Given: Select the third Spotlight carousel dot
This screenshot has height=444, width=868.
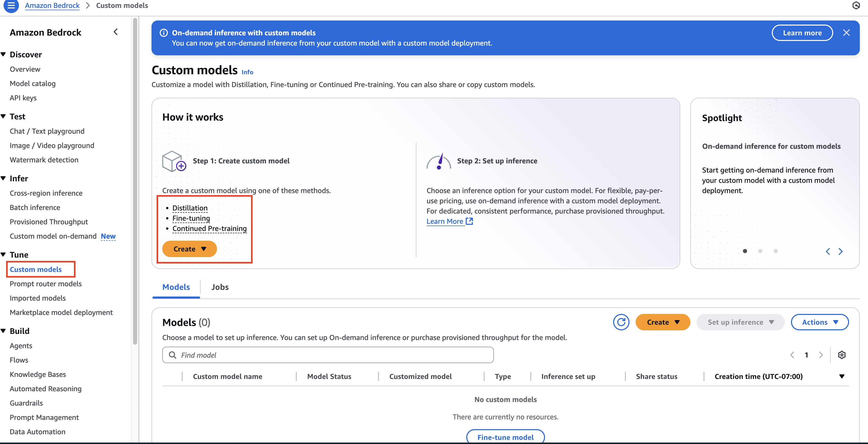Looking at the screenshot, I should (775, 251).
